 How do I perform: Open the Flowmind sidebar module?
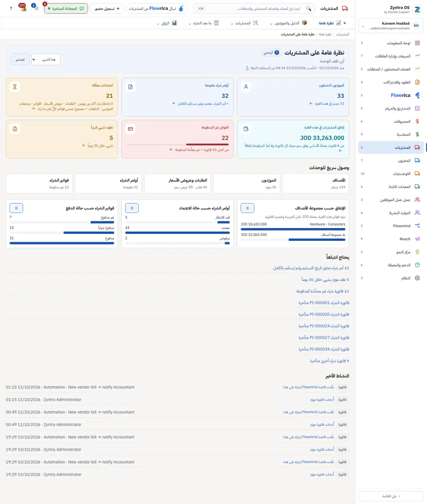pos(391,226)
